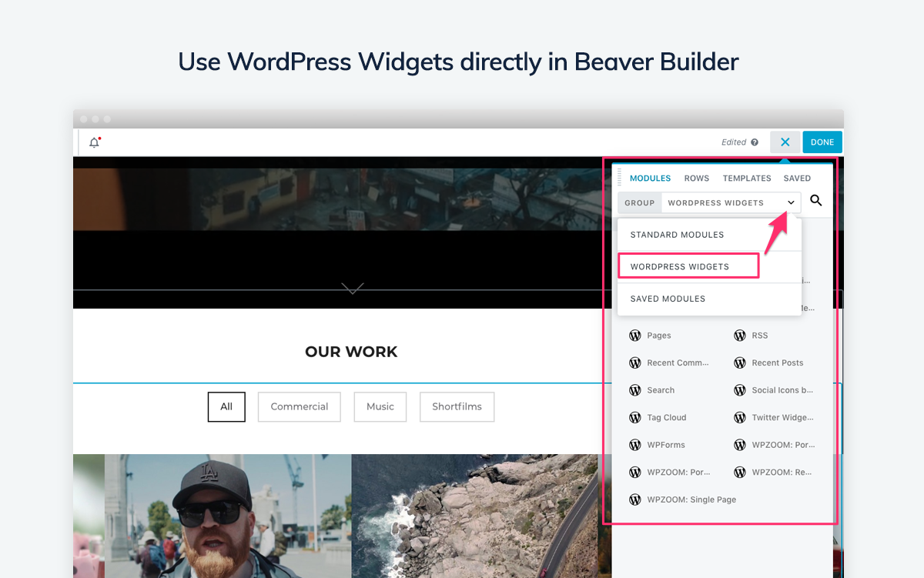
Task: Select the Pages widget
Action: [x=651, y=336]
